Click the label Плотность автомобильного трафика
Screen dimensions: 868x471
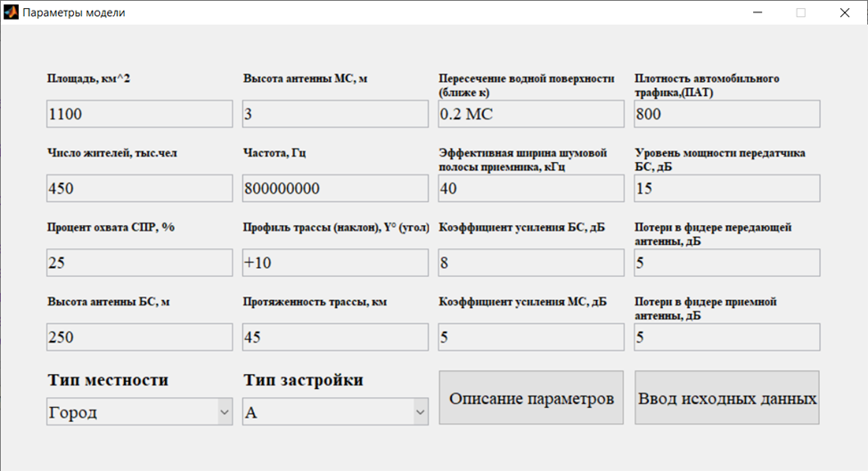pos(707,85)
